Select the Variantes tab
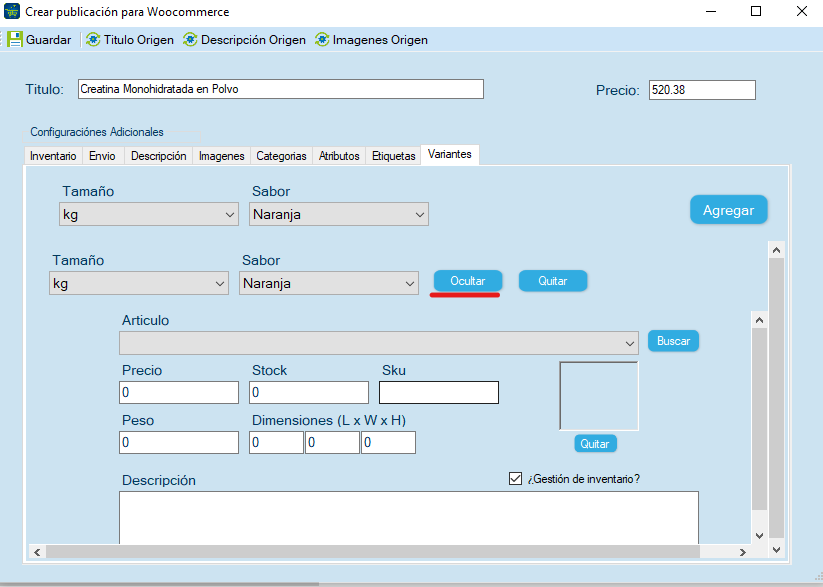This screenshot has width=823, height=587. coord(450,154)
